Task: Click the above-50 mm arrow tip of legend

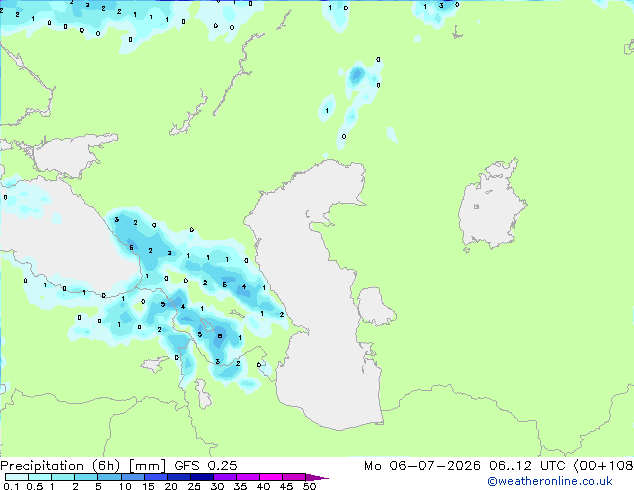Action: point(317,477)
